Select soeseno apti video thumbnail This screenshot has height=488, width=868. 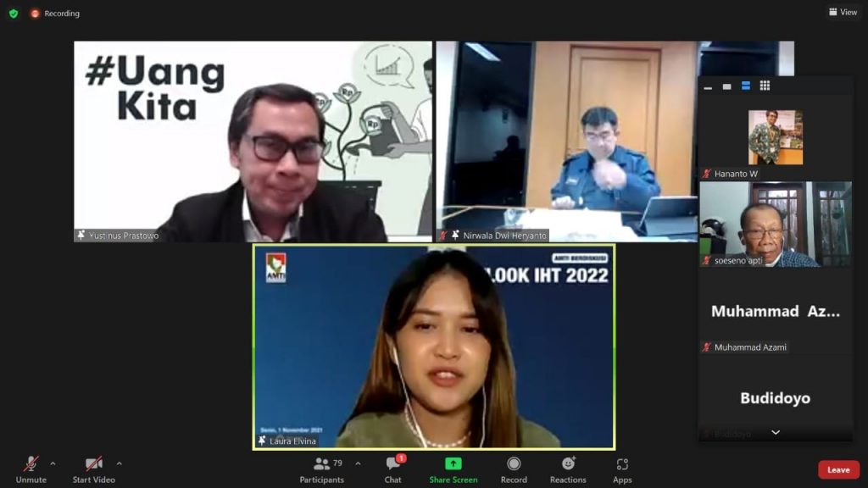(775, 224)
